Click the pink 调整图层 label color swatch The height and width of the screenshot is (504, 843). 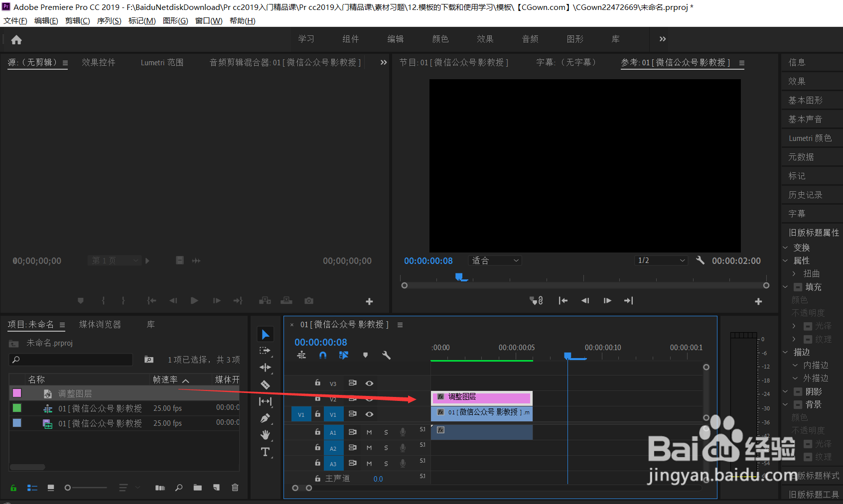pyautogui.click(x=17, y=393)
